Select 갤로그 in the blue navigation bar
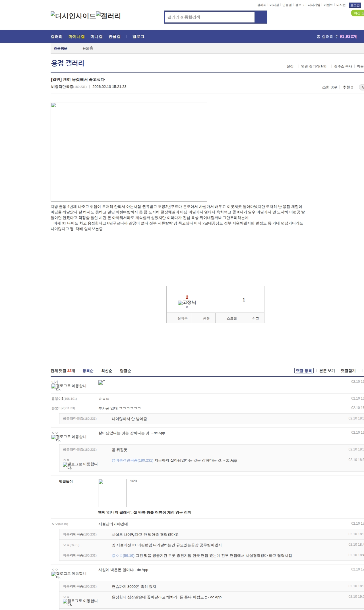This screenshot has height=610, width=364. (138, 36)
